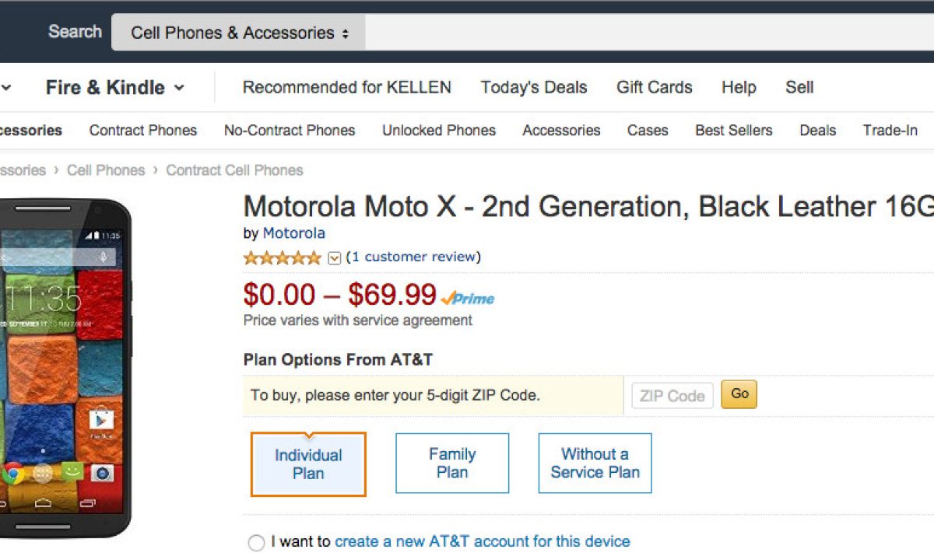Open the Gift Cards page

click(x=655, y=87)
